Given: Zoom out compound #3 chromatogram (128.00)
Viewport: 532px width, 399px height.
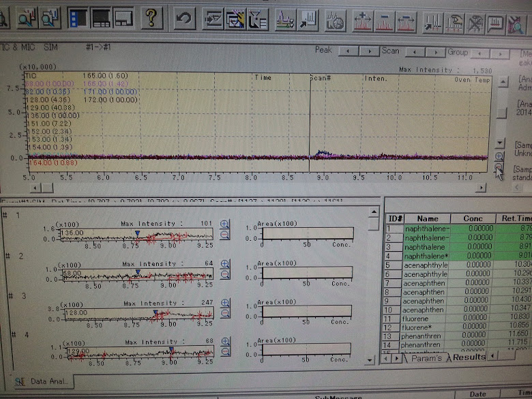Looking at the screenshot, I should 225,313.
